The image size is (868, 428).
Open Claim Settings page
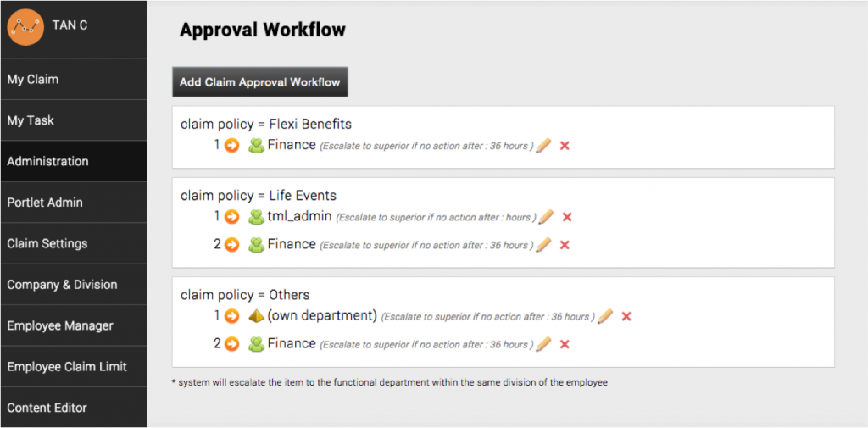coord(74,243)
